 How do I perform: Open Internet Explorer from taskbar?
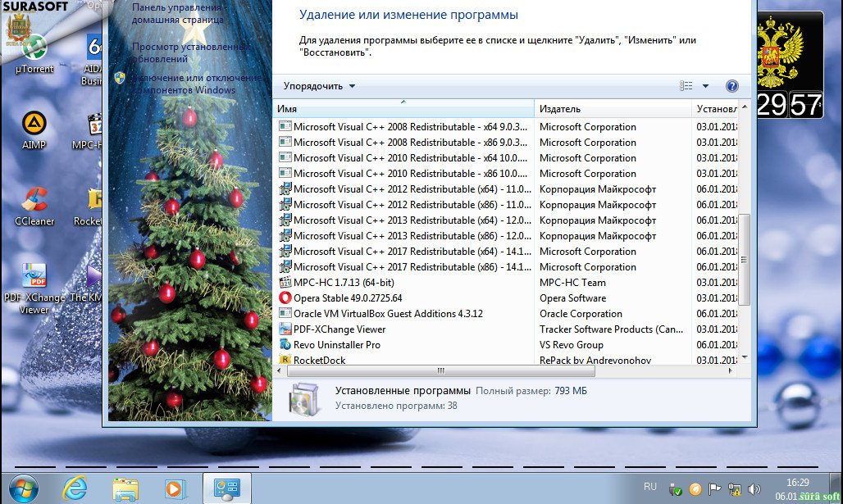(74, 488)
